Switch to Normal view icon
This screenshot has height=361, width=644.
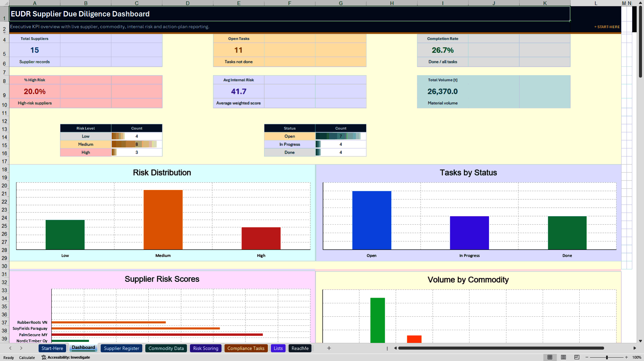pyautogui.click(x=550, y=357)
